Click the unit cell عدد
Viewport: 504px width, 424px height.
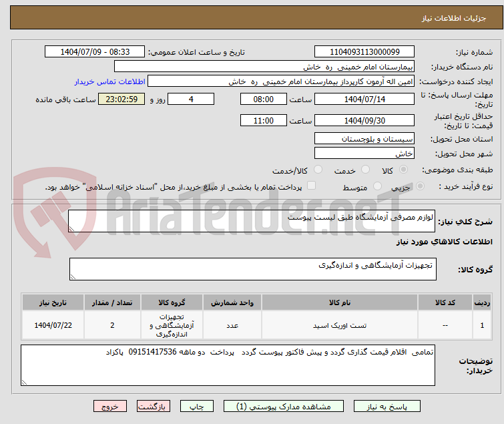tap(232, 326)
